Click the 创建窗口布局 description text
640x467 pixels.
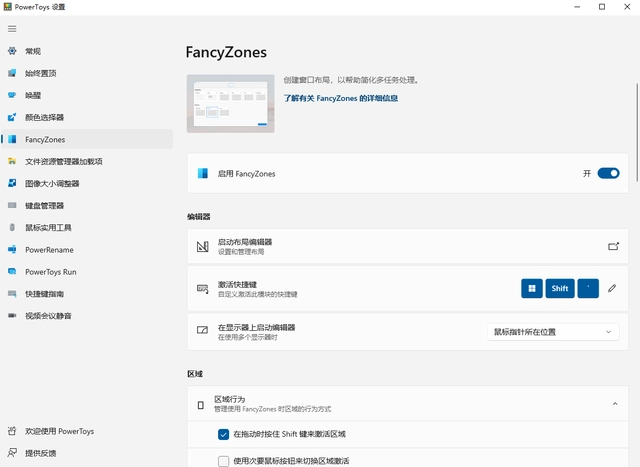point(351,80)
